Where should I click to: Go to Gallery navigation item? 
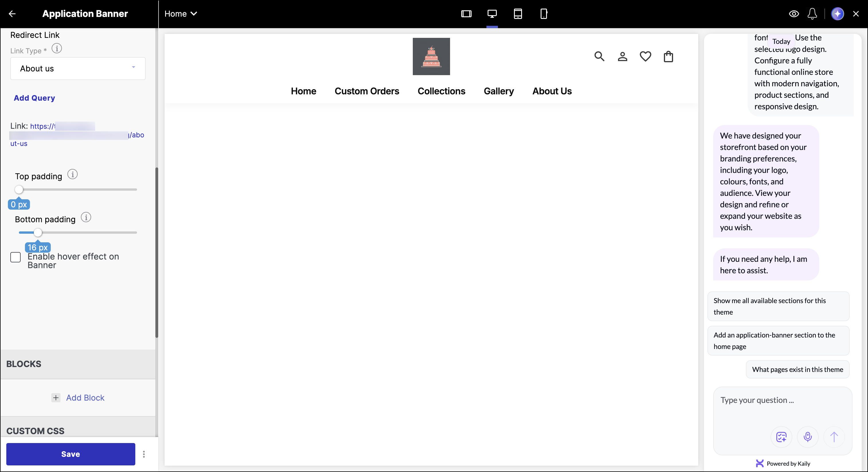(498, 91)
